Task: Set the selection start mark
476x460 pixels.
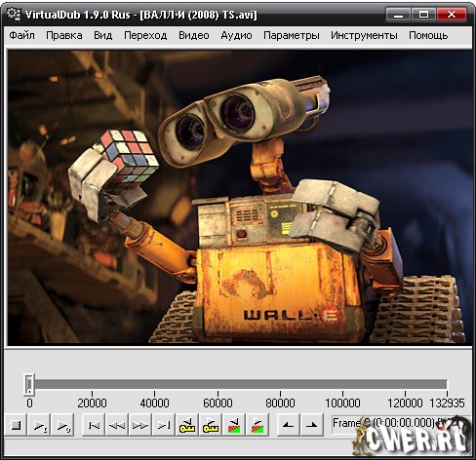Action: click(288, 425)
